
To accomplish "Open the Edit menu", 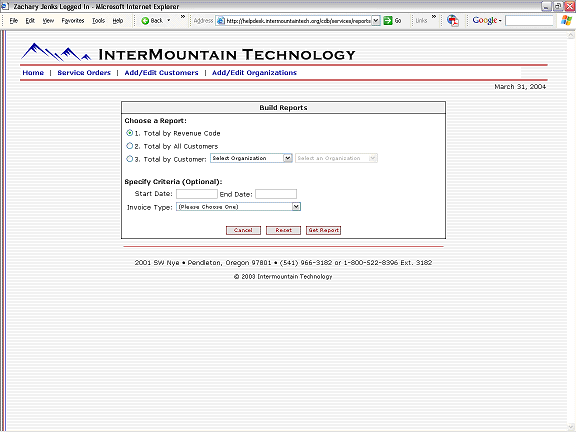I will point(30,21).
